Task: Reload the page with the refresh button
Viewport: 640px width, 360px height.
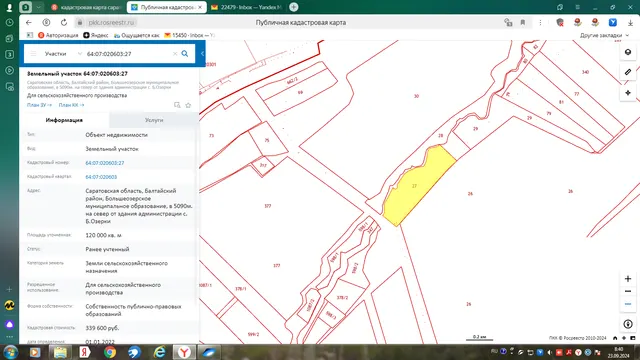Action: pos(64,22)
